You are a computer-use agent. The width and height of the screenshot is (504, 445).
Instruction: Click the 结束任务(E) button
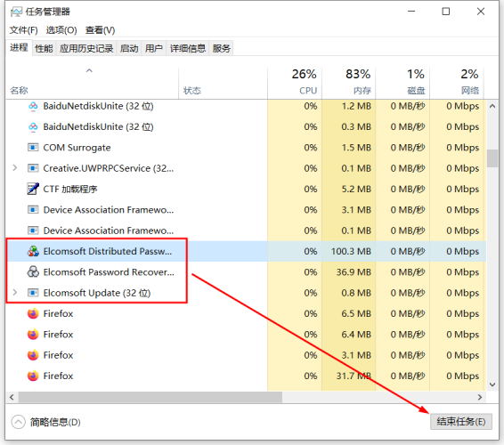[x=461, y=422]
